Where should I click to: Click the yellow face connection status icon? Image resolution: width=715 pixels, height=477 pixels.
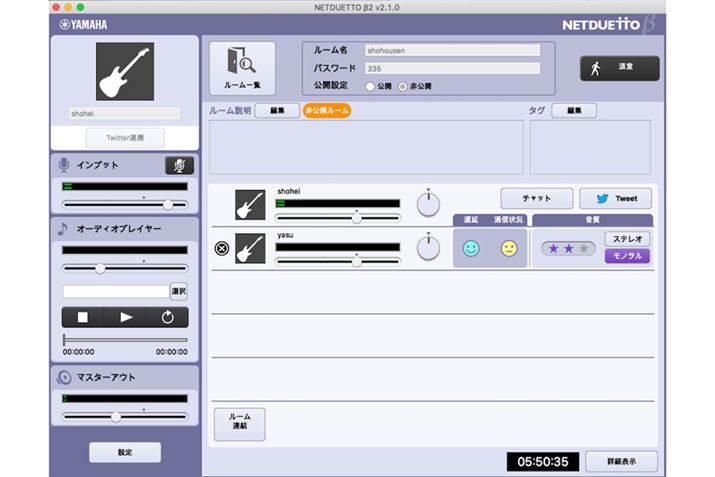[509, 249]
